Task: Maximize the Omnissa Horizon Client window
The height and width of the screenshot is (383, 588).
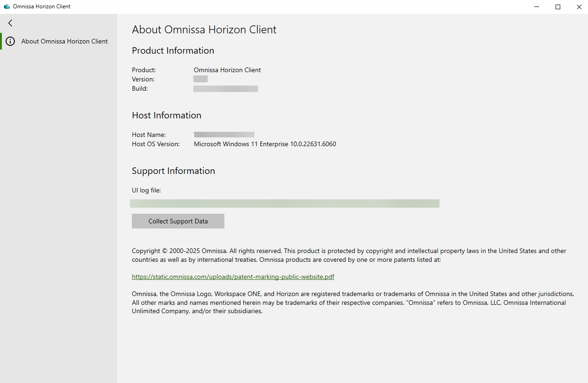Action: point(558,7)
